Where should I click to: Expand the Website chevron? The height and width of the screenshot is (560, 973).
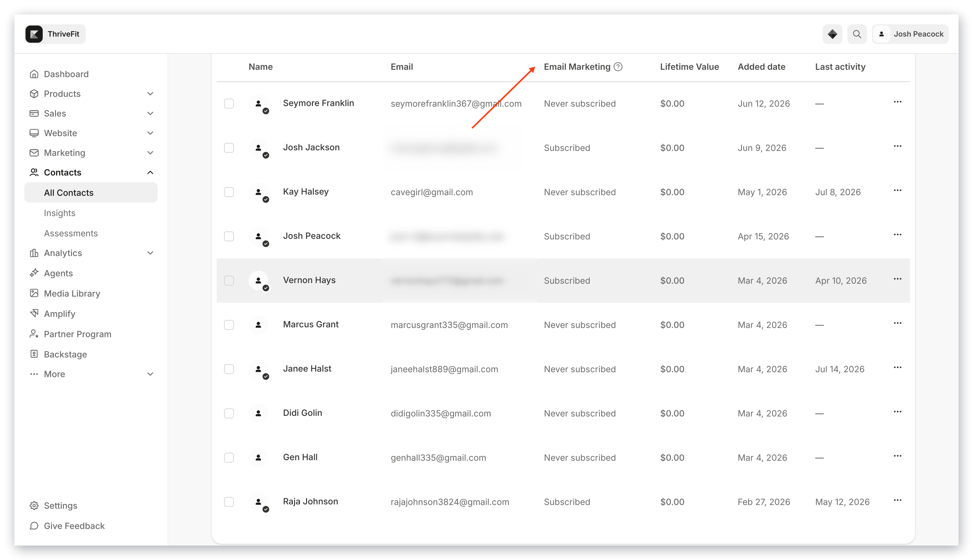[150, 133]
